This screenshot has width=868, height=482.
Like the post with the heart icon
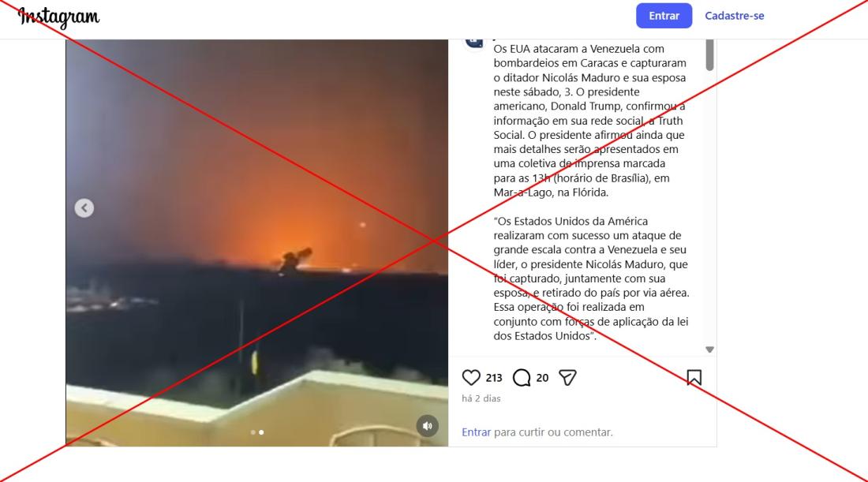[x=471, y=377]
